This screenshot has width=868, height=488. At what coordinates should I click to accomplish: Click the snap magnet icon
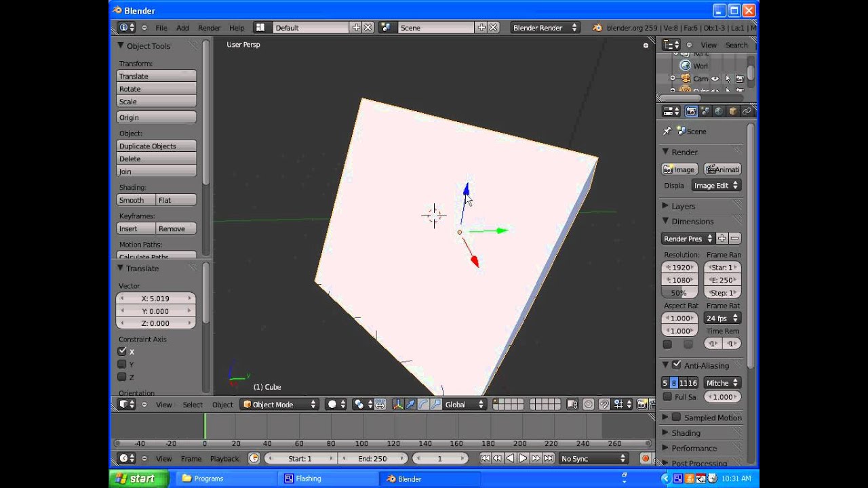[x=604, y=404]
